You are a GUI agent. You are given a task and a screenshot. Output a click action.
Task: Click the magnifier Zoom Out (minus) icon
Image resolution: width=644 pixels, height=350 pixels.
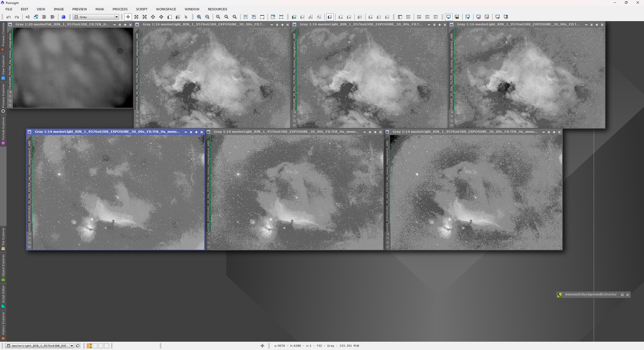(207, 17)
